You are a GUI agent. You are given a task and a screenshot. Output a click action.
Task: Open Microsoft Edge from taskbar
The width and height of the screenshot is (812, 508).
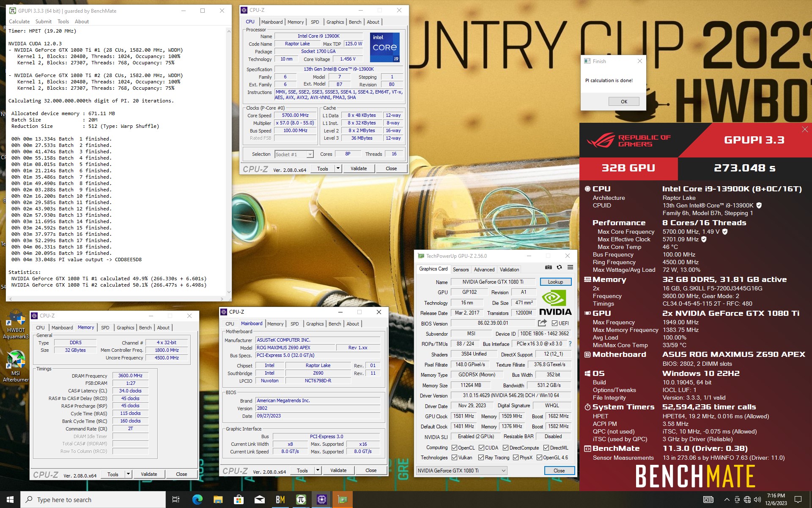[197, 500]
